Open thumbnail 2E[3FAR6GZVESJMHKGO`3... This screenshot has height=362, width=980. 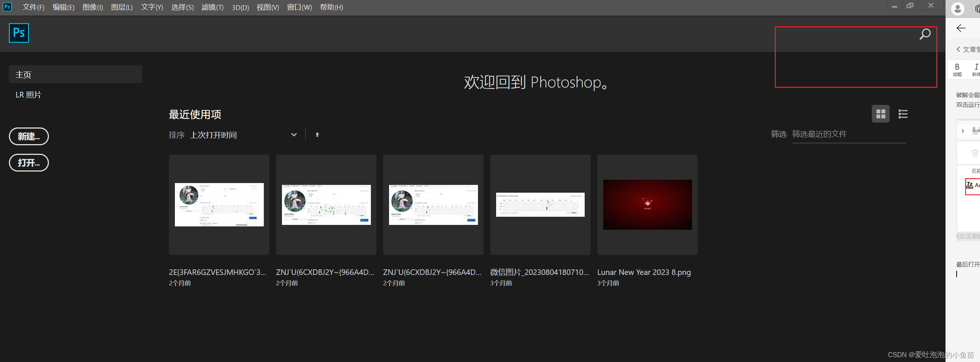(x=219, y=205)
